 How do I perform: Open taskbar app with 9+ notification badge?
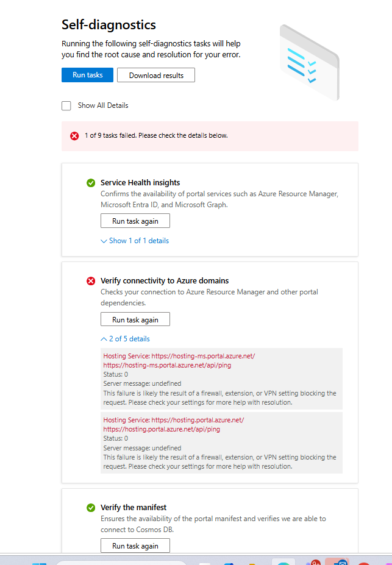(313, 563)
